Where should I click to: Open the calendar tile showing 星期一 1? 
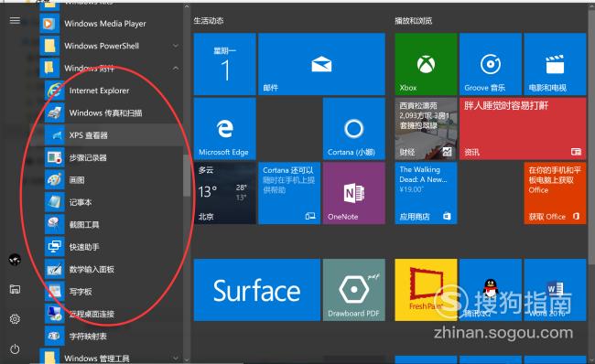coord(225,64)
